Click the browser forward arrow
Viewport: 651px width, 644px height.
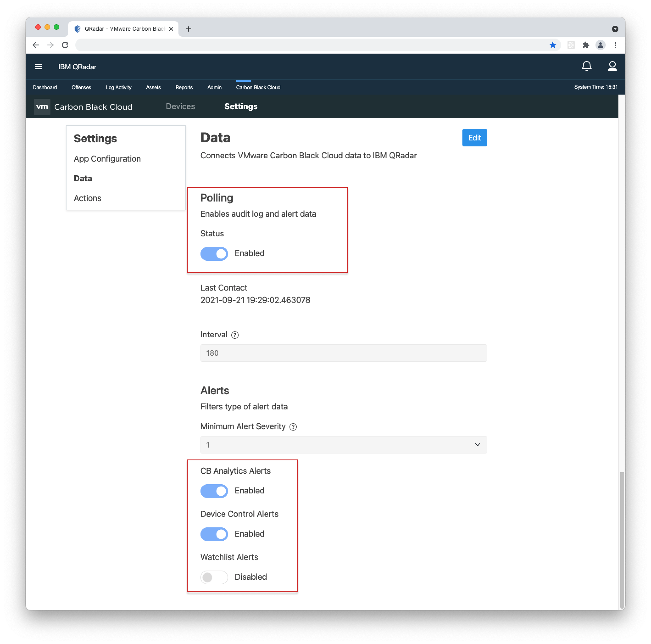click(50, 45)
